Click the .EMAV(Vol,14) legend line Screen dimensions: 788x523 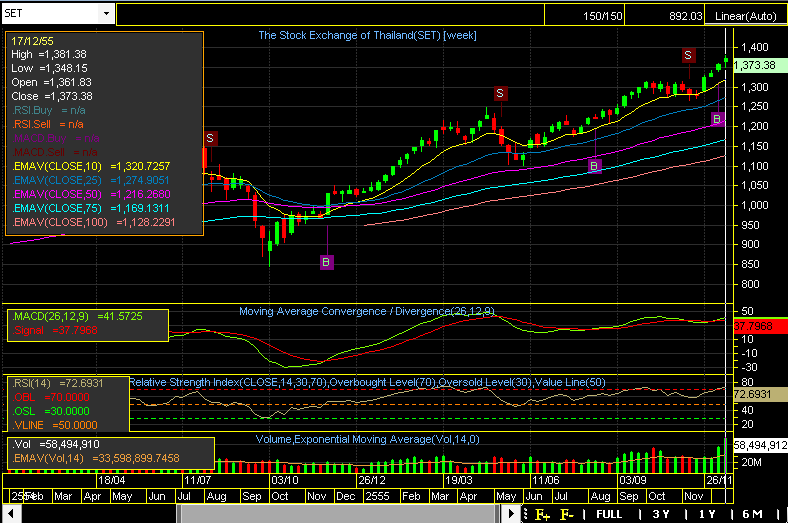pyautogui.click(x=95, y=459)
